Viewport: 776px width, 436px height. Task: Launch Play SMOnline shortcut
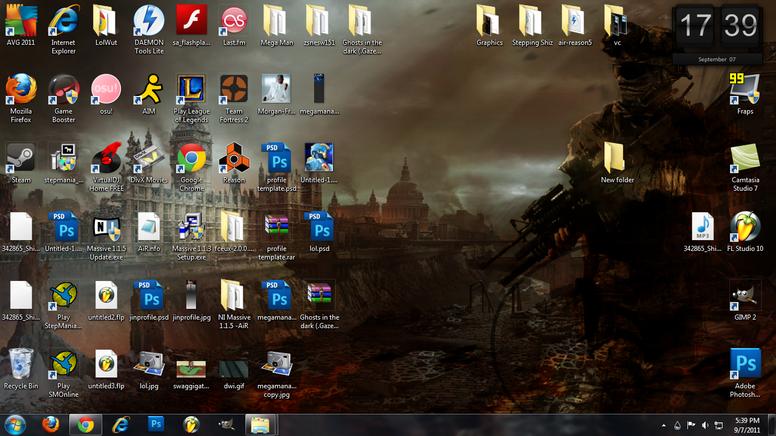pos(63,372)
